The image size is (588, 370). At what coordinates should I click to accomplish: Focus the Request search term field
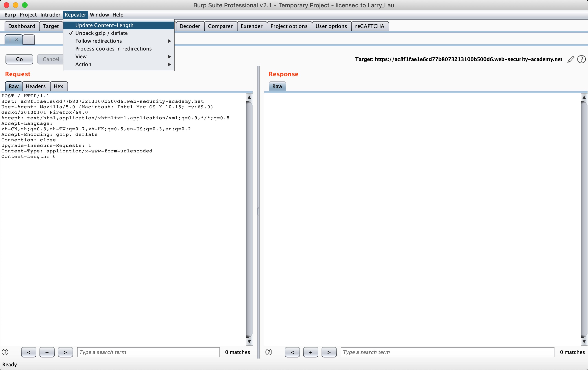[x=148, y=352]
